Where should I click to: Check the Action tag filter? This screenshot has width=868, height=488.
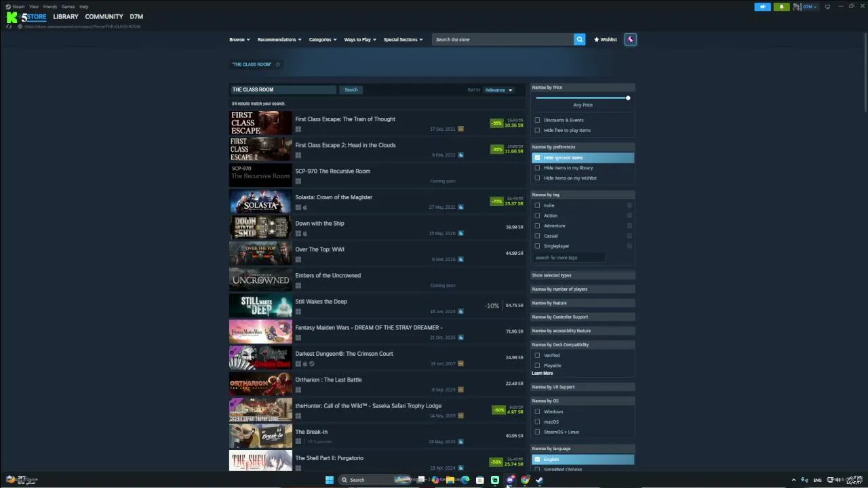(537, 216)
